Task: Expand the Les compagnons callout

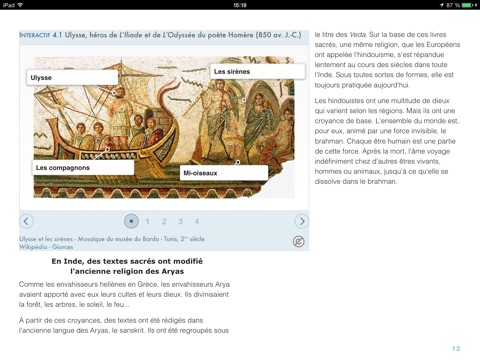Action: pos(83,168)
